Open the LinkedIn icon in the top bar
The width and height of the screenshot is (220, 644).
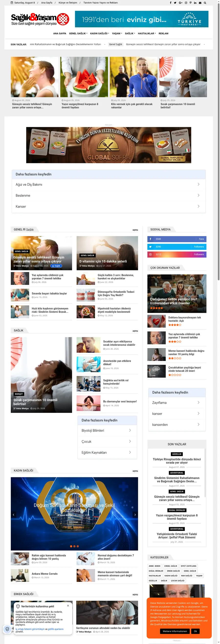(195, 3)
